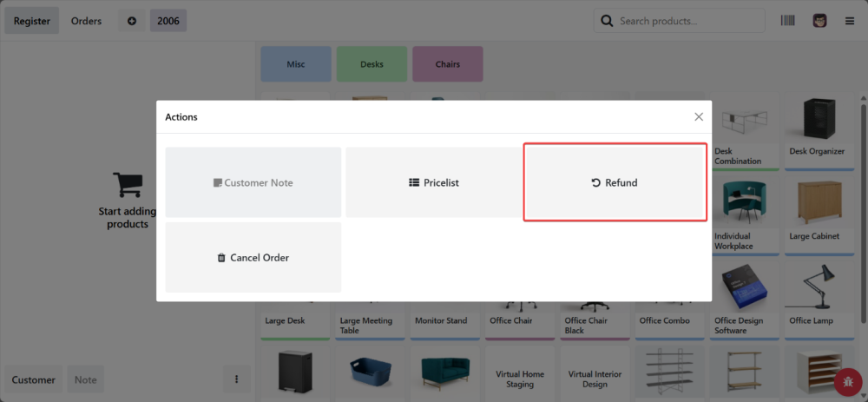Open the Pricelist option
This screenshot has height=402, width=868.
(433, 182)
